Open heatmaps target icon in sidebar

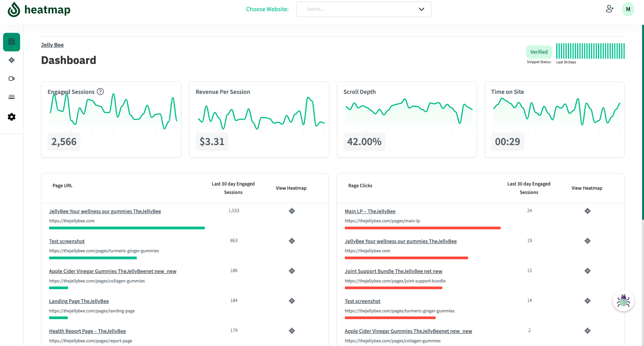(12, 60)
